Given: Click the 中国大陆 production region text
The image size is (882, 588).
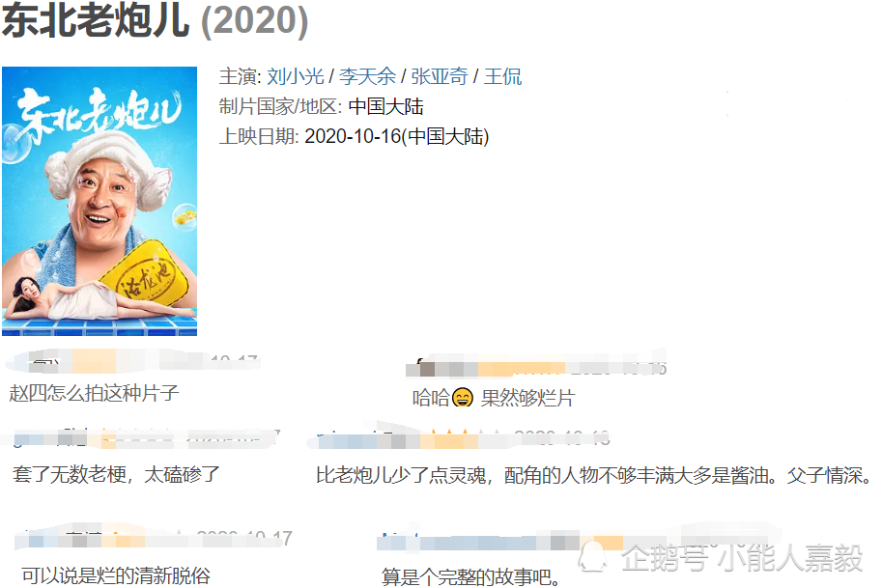Looking at the screenshot, I should coord(385,107).
